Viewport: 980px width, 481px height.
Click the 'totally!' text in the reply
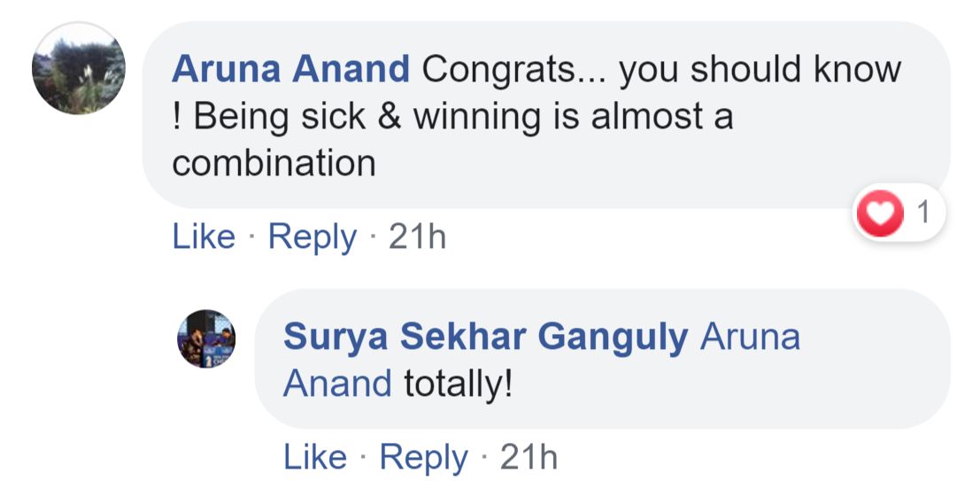[459, 384]
